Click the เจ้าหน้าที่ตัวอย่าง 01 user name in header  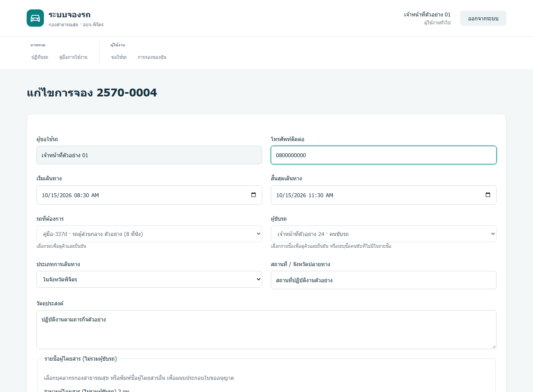427,15
